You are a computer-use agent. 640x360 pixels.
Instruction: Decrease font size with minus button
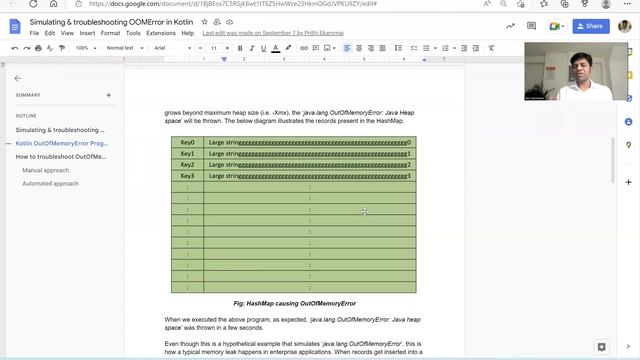[200, 48]
